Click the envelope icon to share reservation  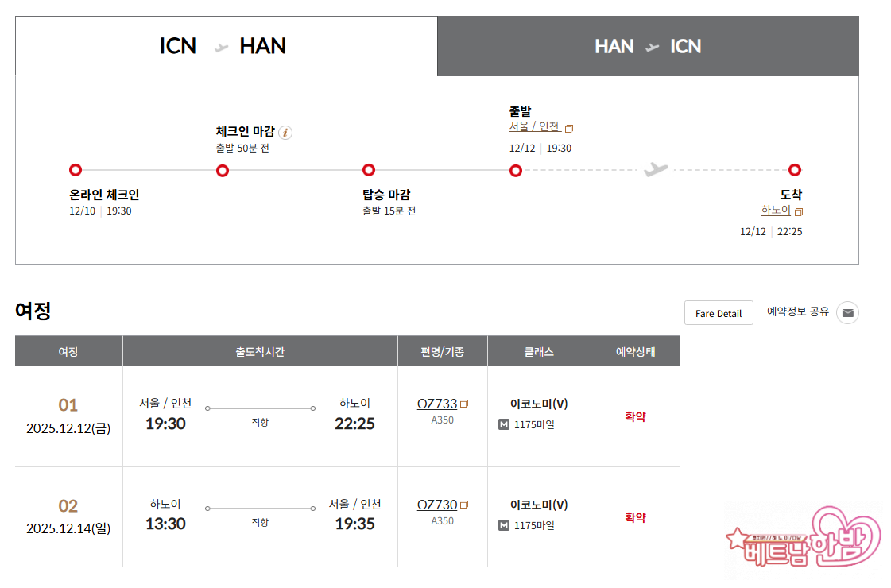[848, 313]
